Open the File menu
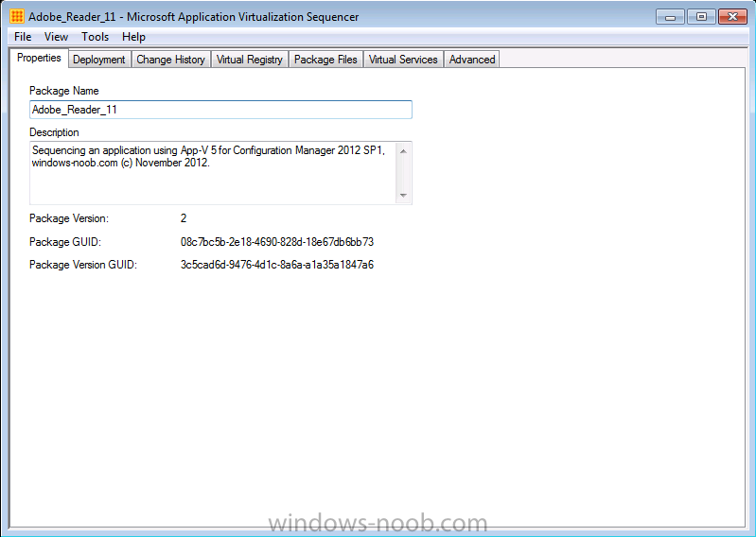Screen dimensions: 756x537 tap(23, 37)
